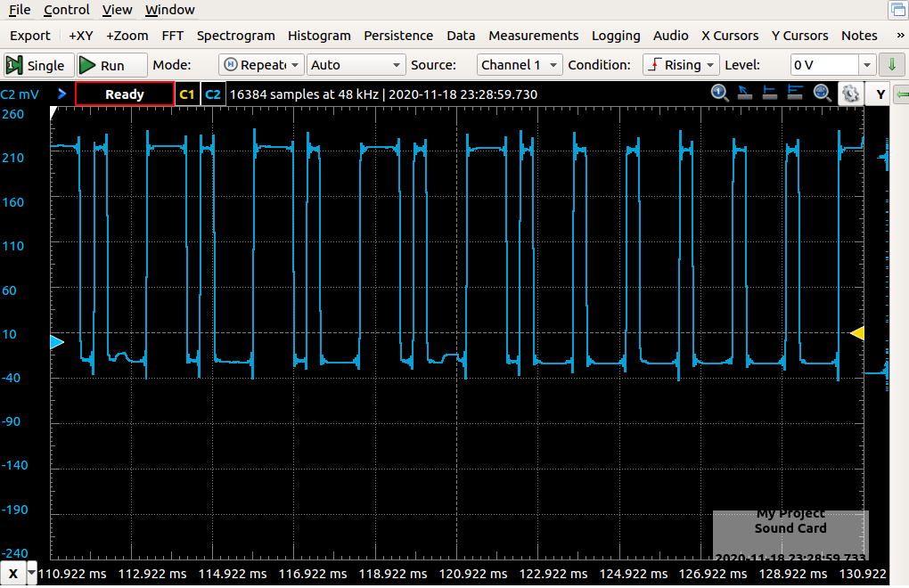Click the blue arrow next to C2 mV
Screen dimensions: 909x588
coord(62,94)
